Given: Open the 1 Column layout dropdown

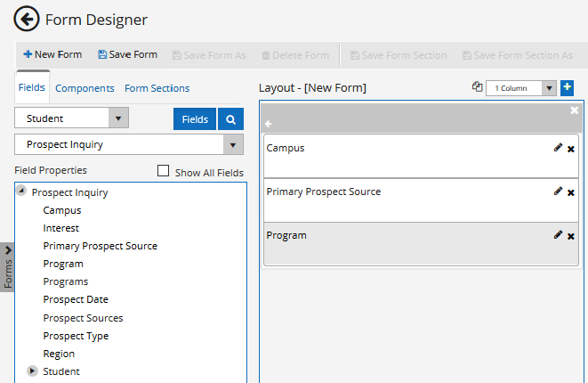Looking at the screenshot, I should [548, 88].
